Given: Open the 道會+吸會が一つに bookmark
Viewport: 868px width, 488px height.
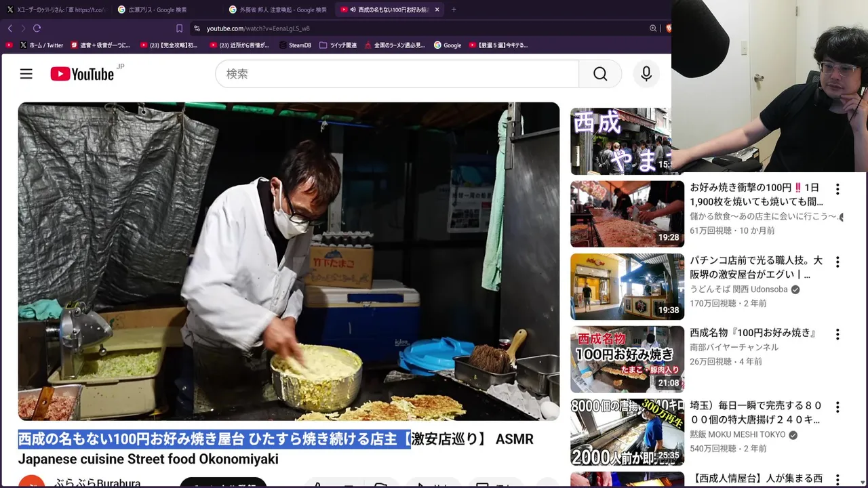Looking at the screenshot, I should (x=100, y=45).
